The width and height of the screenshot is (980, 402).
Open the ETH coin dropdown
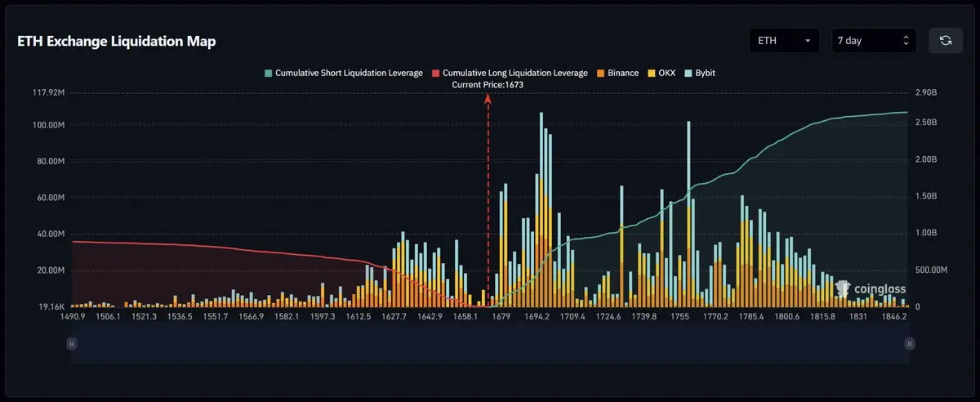coord(784,41)
